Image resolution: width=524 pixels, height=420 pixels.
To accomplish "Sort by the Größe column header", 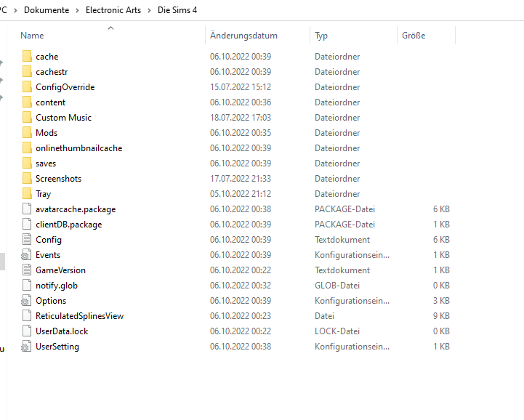I will point(414,36).
